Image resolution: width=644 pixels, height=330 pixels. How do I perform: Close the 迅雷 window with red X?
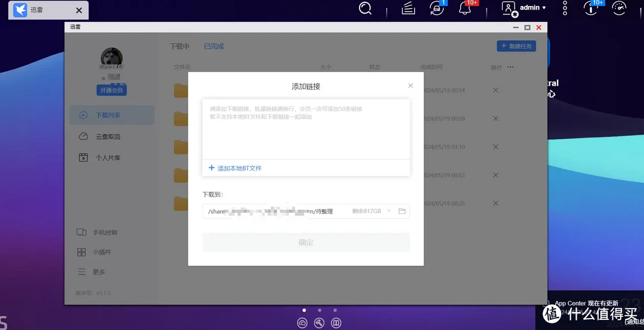[x=539, y=27]
